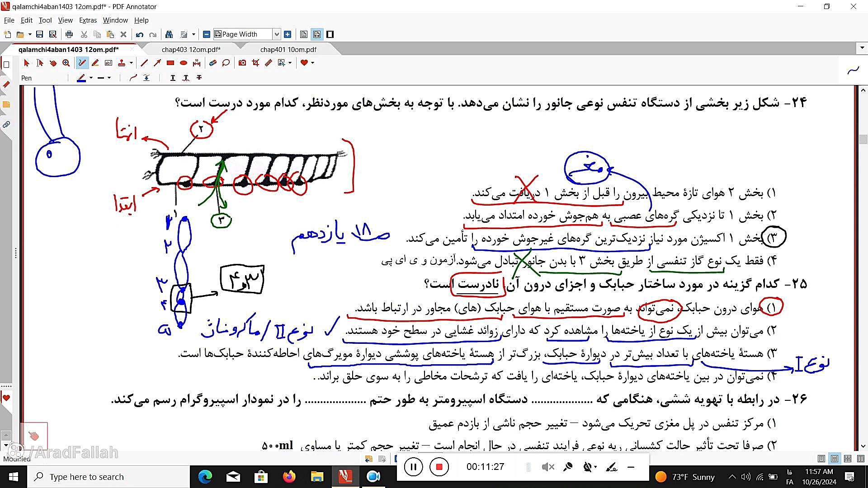The height and width of the screenshot is (488, 868).
Task: Click the Snapshot camera tool
Action: (x=242, y=63)
